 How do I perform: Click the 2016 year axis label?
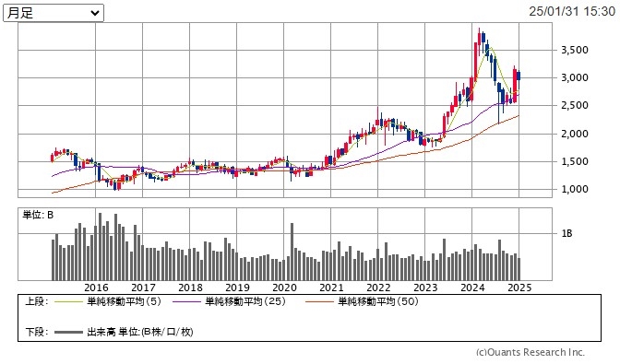(96, 288)
